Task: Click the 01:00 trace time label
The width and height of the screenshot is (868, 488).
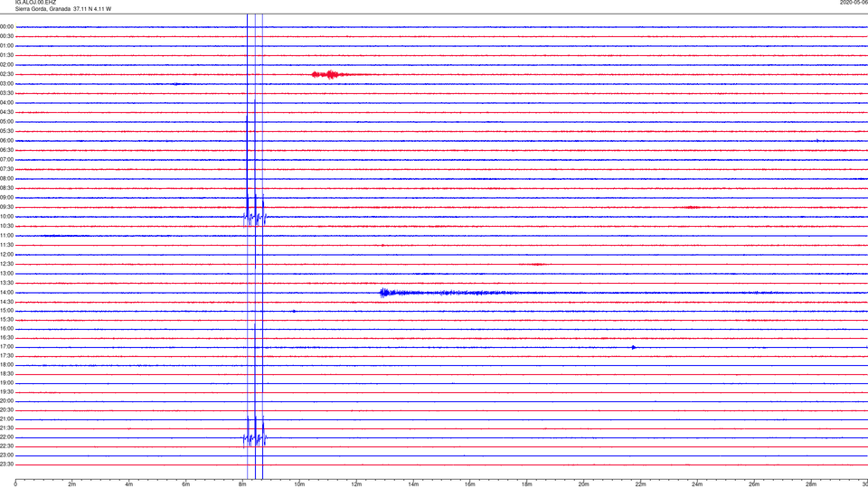Action: coord(6,45)
